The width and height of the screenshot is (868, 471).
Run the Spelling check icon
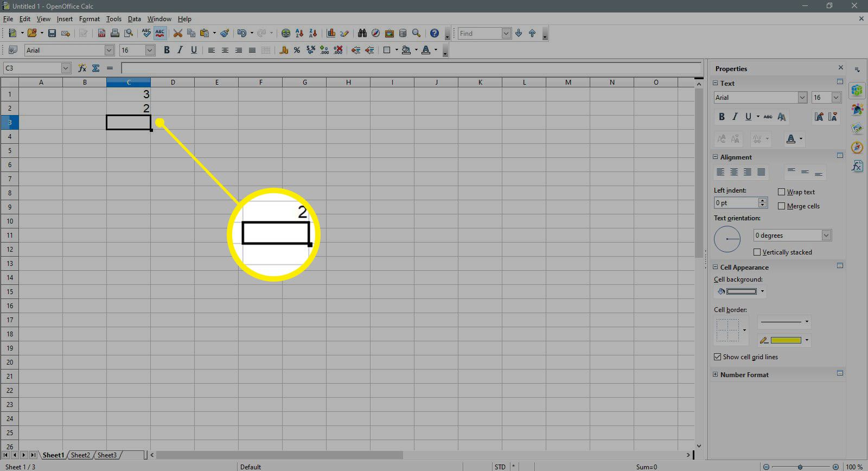coord(146,34)
